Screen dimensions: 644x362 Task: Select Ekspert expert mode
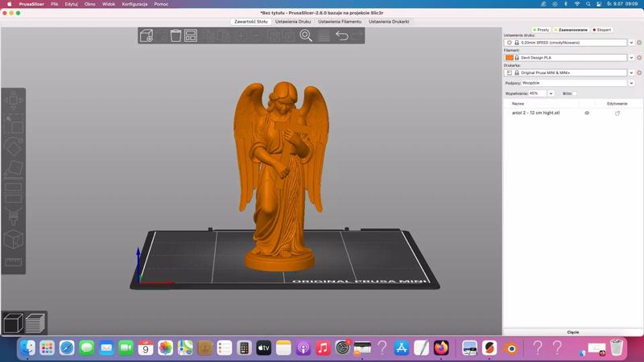(602, 30)
